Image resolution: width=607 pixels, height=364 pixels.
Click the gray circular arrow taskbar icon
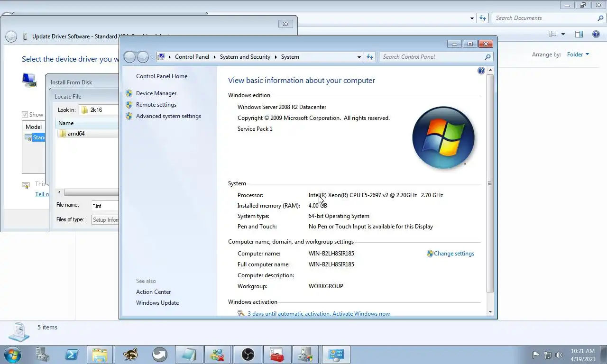(x=160, y=354)
